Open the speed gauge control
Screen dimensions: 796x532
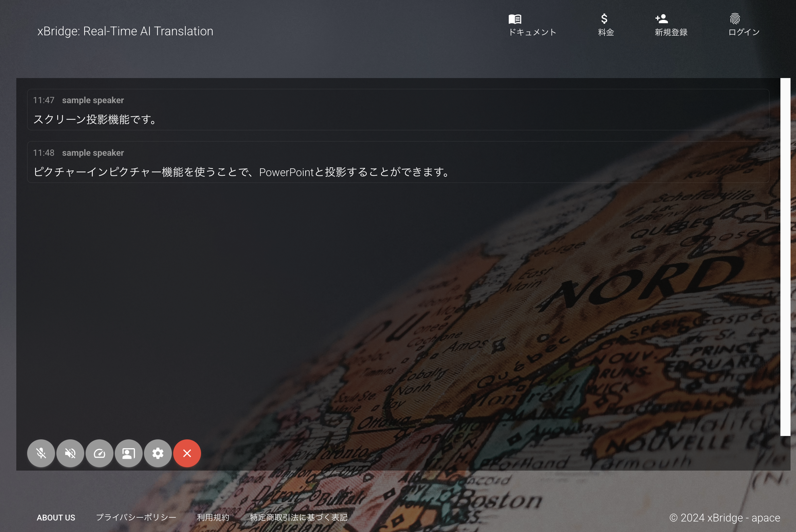99,453
